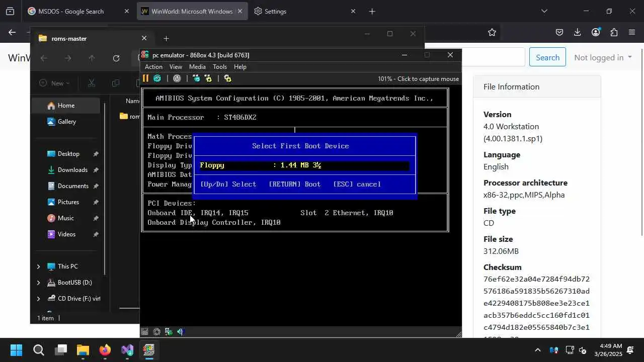
Task: Click the network status bar icon in 86Box
Action: (169, 332)
